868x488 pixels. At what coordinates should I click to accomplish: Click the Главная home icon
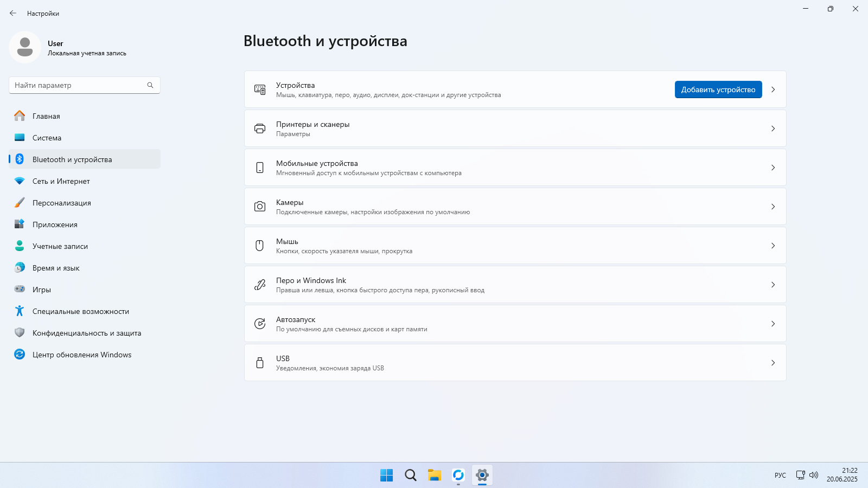[x=20, y=116]
